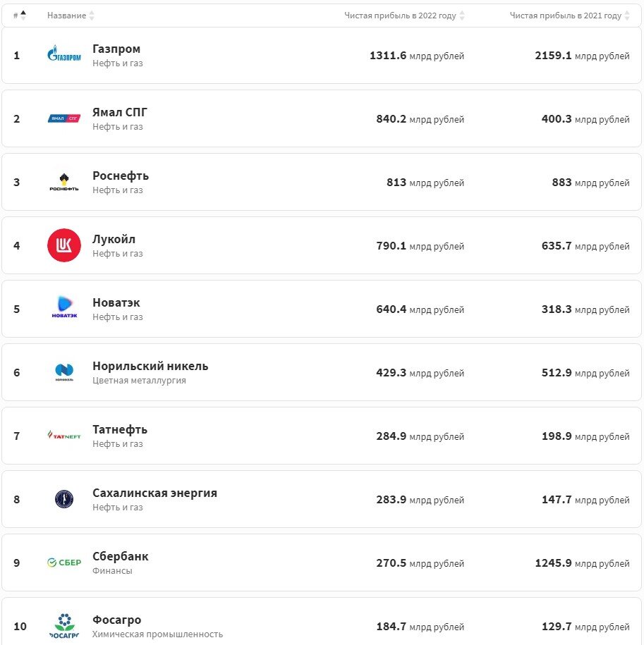Click the Фосагро company name
This screenshot has height=645, width=644.
(116, 620)
